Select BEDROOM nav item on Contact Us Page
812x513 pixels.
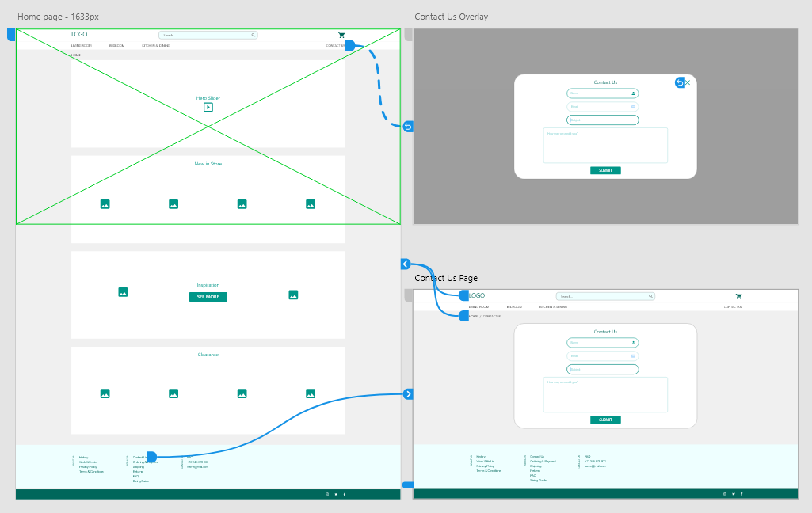click(514, 307)
